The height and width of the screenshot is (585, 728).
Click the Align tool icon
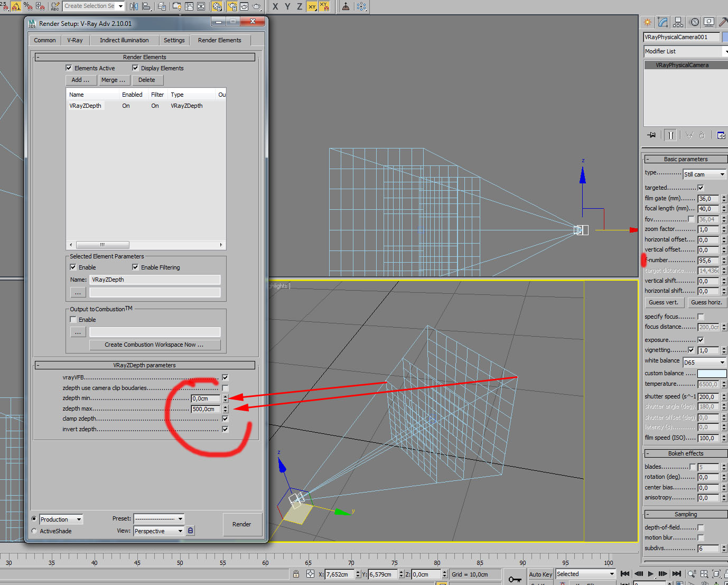click(x=147, y=6)
